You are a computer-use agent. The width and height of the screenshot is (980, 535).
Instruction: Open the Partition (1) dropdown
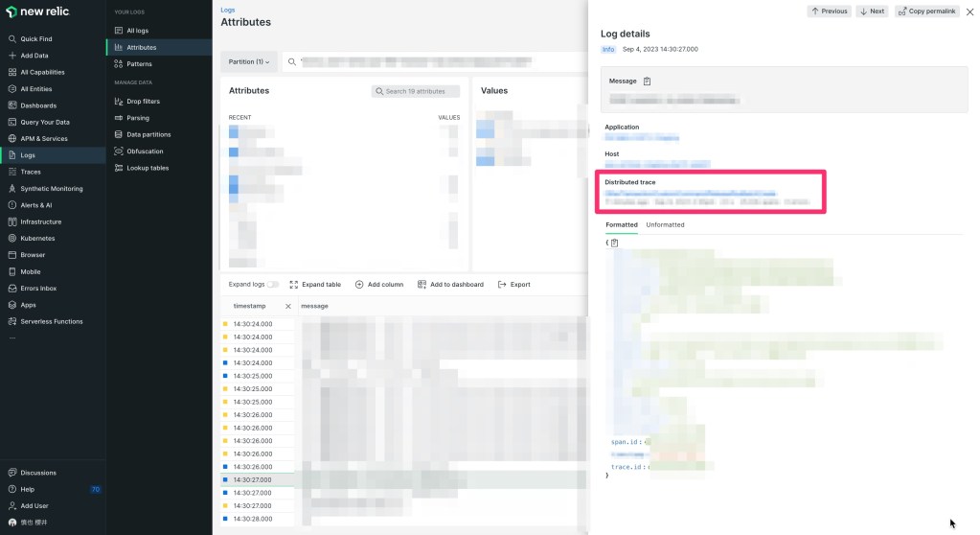coord(249,61)
